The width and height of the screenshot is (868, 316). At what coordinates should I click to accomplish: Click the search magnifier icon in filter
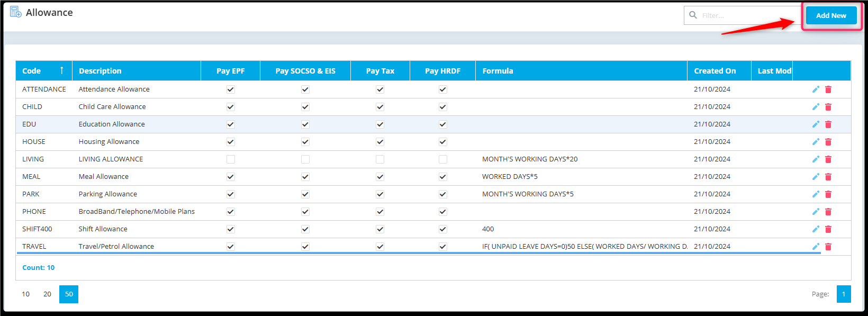coord(693,15)
